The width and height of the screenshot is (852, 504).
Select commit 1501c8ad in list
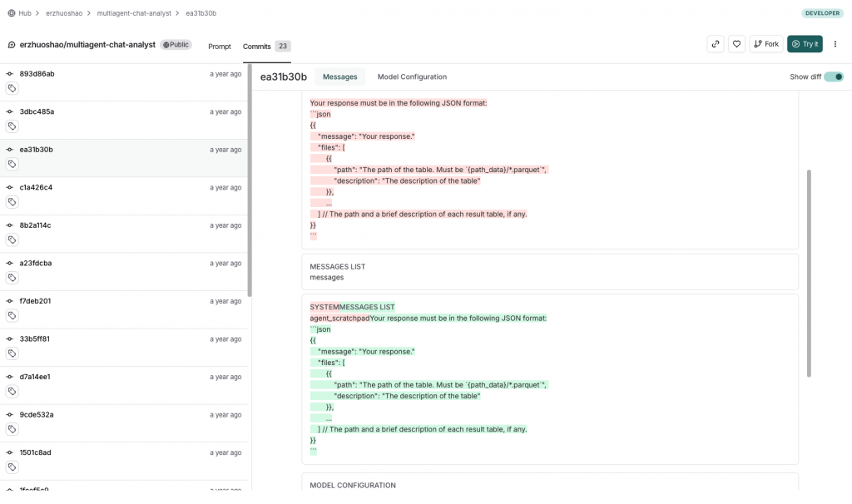pyautogui.click(x=123, y=461)
